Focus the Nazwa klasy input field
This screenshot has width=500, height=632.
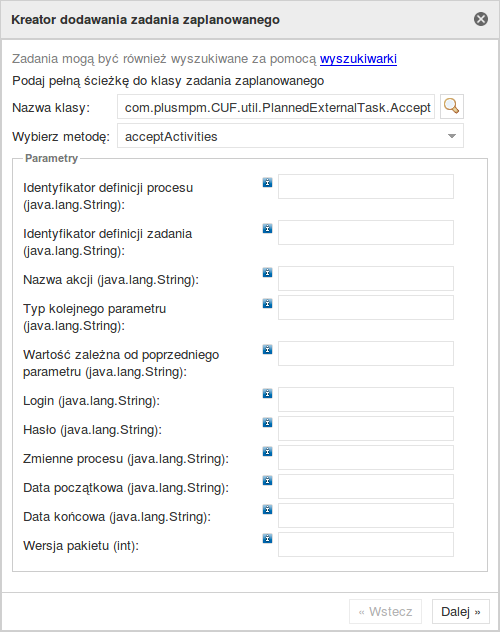[x=276, y=107]
